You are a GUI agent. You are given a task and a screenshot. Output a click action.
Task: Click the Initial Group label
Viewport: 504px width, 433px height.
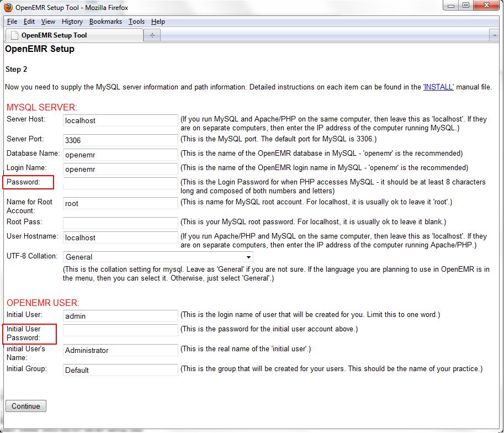(26, 369)
